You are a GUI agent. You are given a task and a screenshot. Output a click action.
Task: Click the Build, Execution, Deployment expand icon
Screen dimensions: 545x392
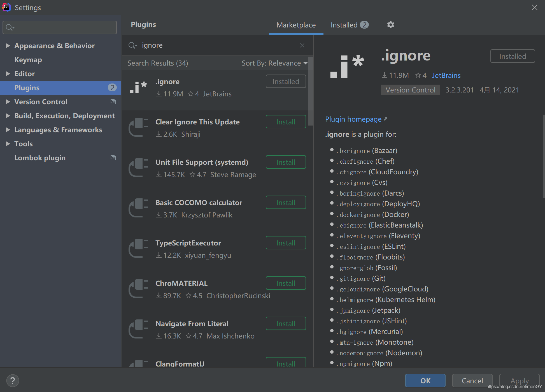(8, 115)
